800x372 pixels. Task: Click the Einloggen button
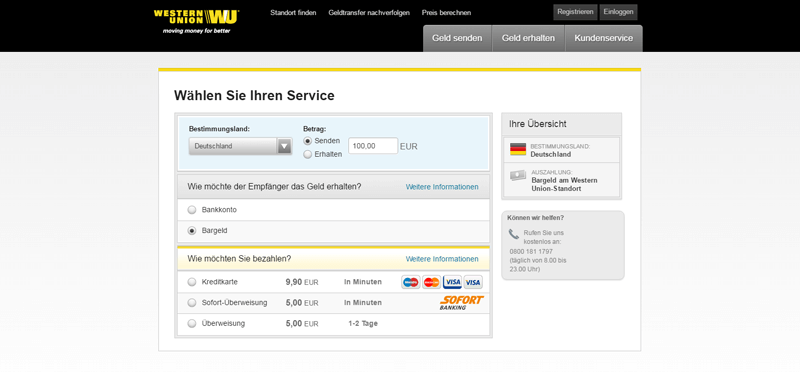tap(618, 12)
